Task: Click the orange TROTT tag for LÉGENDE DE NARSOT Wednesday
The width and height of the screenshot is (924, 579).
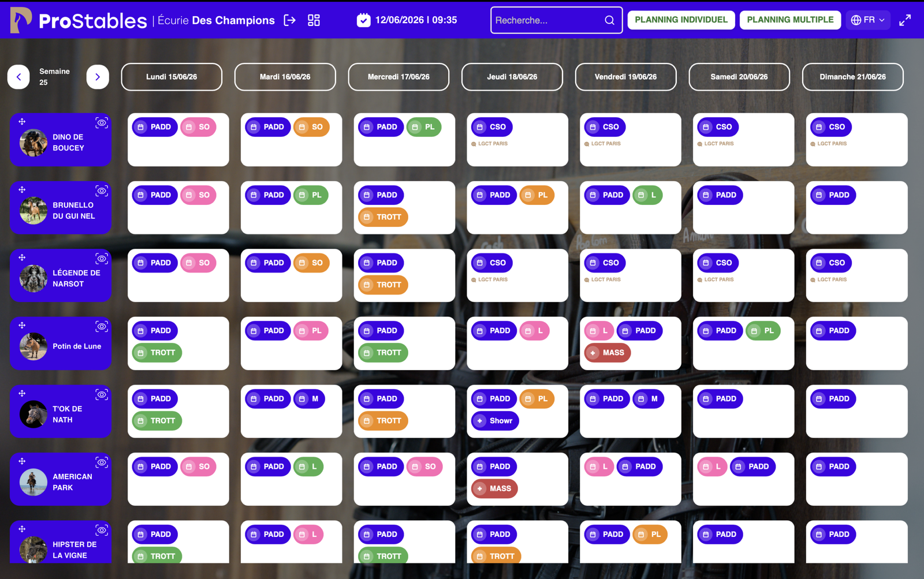Action: pos(383,285)
